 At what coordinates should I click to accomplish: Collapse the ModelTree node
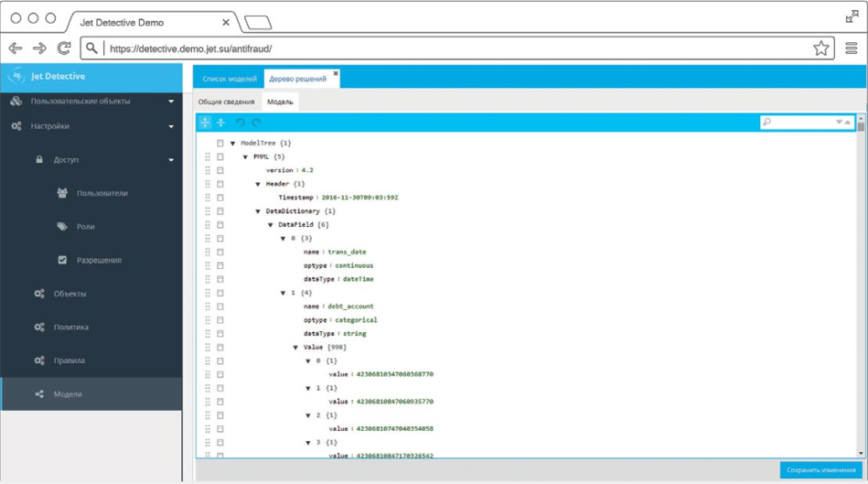(232, 144)
